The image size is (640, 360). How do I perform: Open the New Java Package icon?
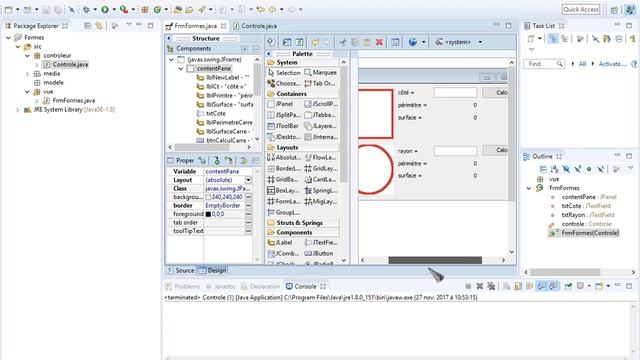point(145,9)
